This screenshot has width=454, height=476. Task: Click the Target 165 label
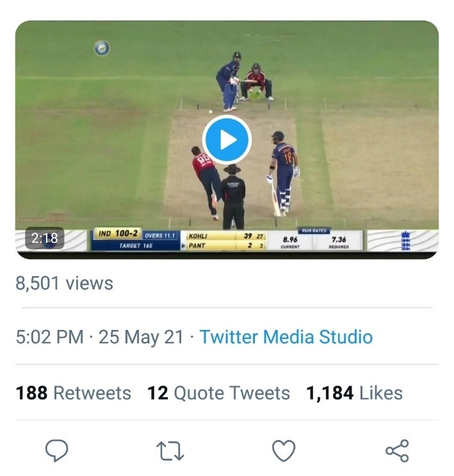click(136, 245)
